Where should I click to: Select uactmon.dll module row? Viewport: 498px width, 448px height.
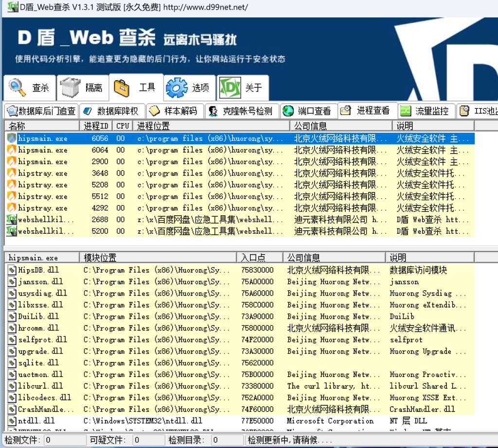(x=240, y=375)
